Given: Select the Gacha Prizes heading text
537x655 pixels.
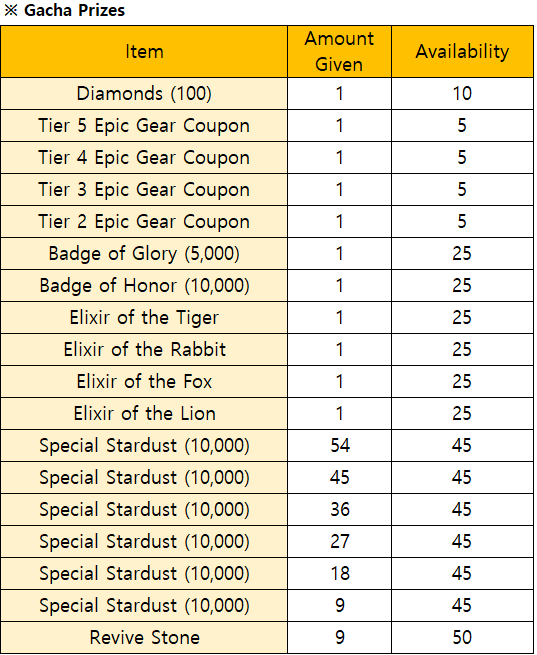Looking at the screenshot, I should 74,10.
